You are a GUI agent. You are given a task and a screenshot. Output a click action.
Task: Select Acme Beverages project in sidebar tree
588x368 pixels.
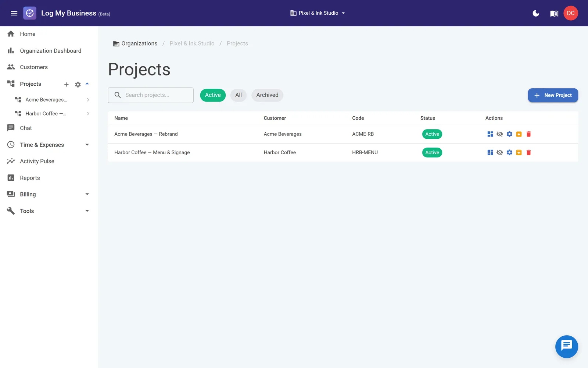pos(46,100)
